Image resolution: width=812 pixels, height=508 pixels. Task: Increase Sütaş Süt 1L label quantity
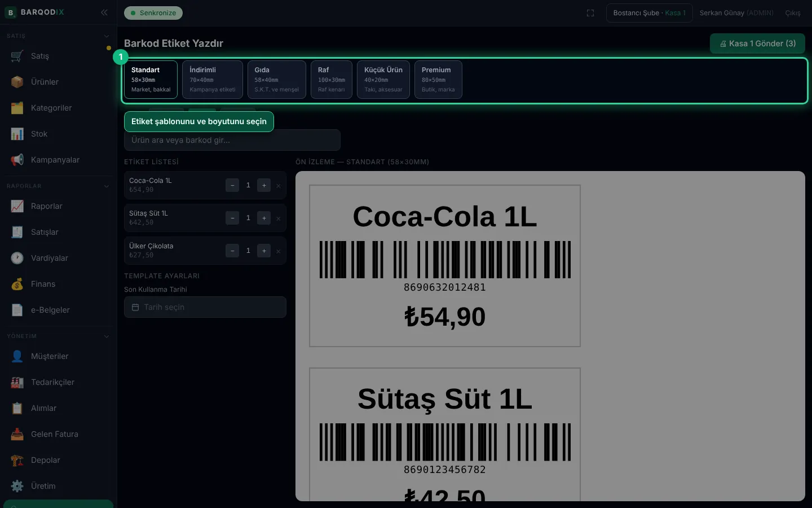coord(264,218)
